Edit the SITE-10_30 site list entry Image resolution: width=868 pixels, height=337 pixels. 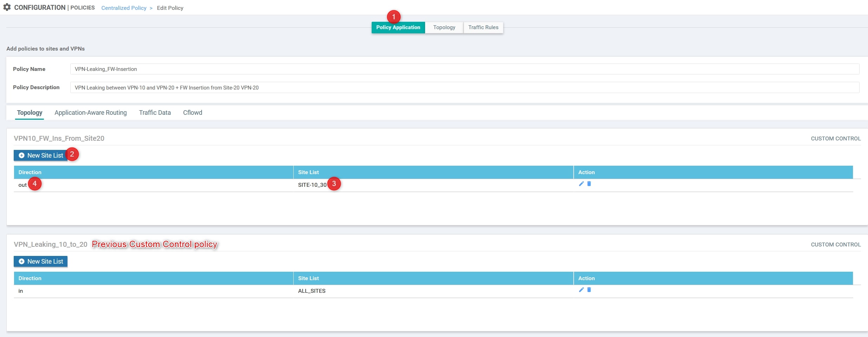581,184
